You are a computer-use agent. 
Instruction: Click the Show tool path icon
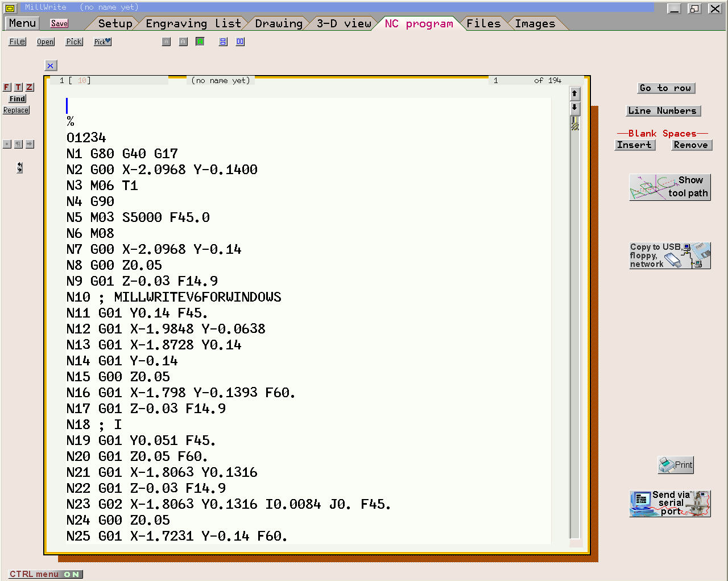tap(669, 187)
